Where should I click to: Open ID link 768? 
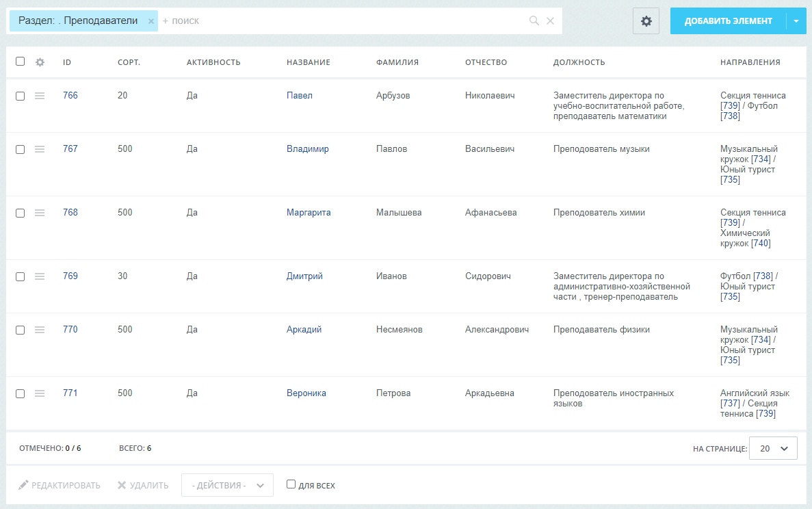click(70, 212)
